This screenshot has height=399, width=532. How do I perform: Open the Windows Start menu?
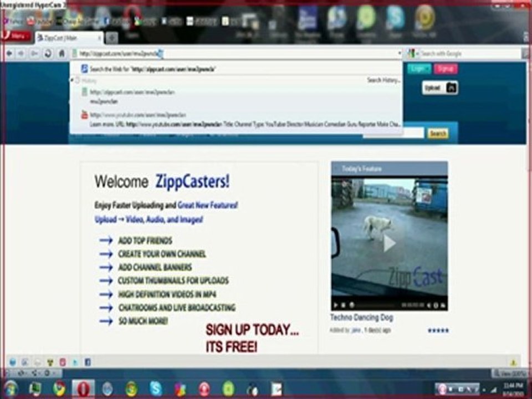click(x=11, y=388)
